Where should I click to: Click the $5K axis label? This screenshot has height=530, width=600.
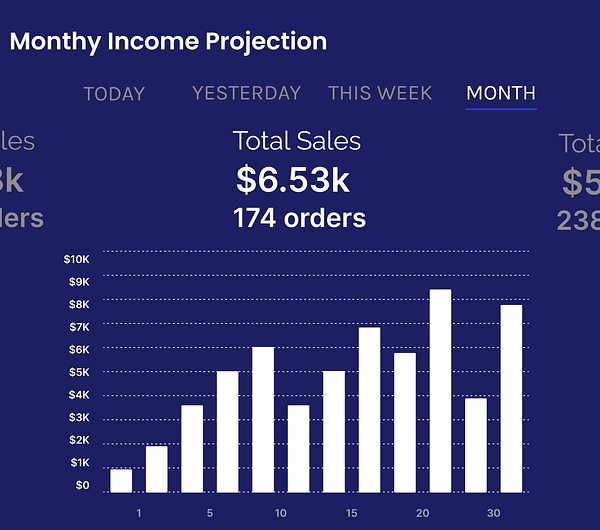79,372
